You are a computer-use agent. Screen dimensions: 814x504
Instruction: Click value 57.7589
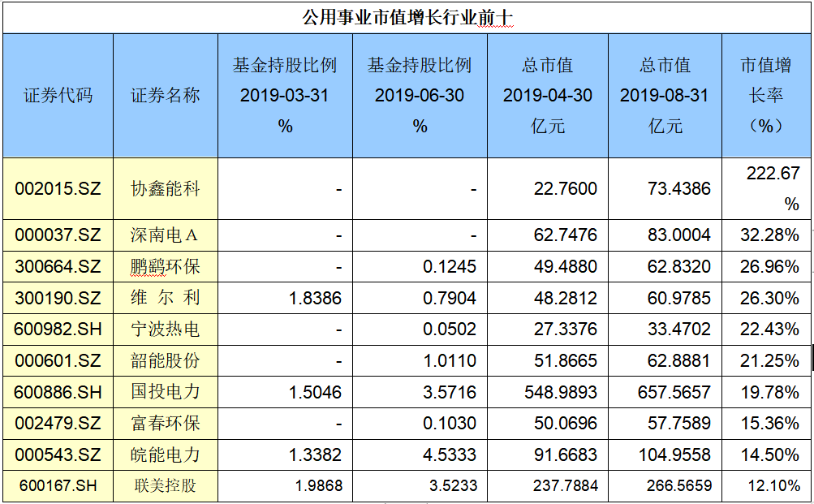(679, 423)
